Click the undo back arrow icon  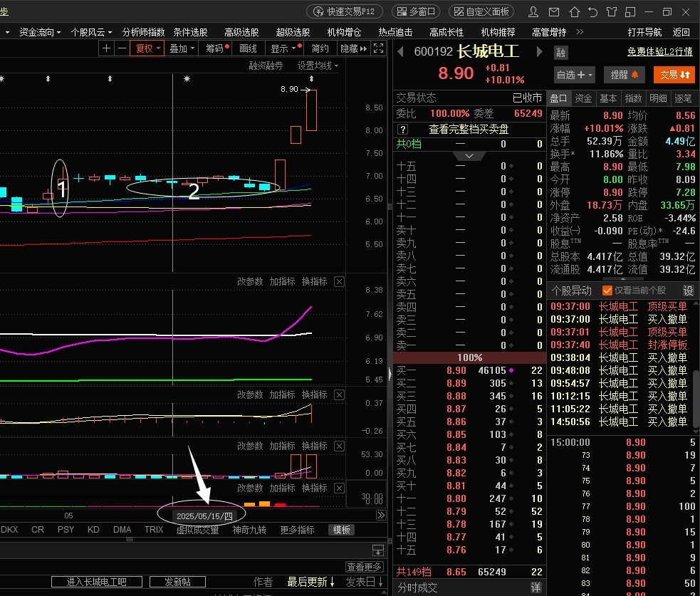[x=593, y=11]
